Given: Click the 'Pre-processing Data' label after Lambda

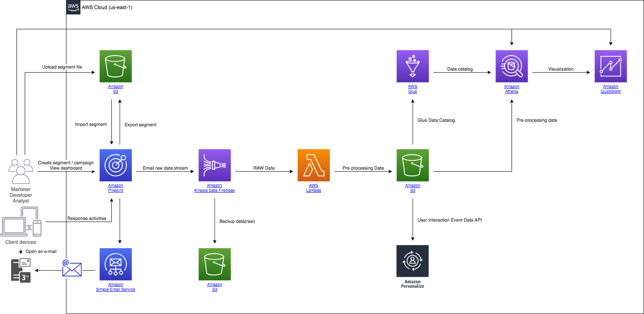Looking at the screenshot, I should click(363, 168).
